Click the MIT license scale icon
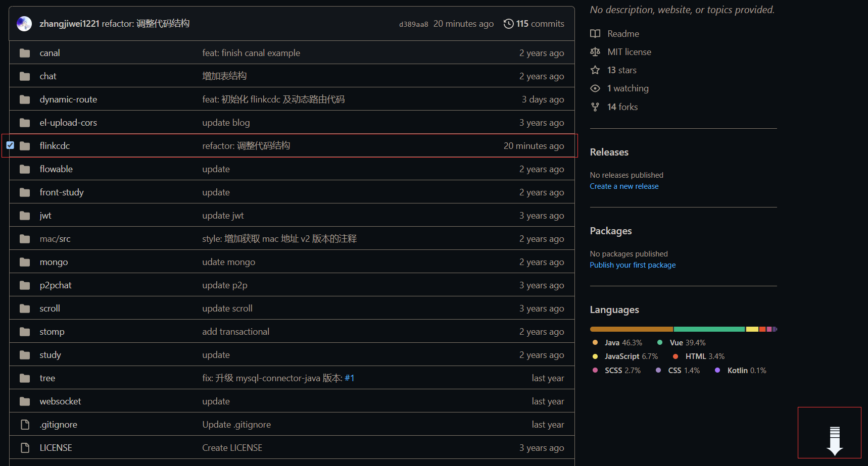This screenshot has height=466, width=868. tap(595, 52)
